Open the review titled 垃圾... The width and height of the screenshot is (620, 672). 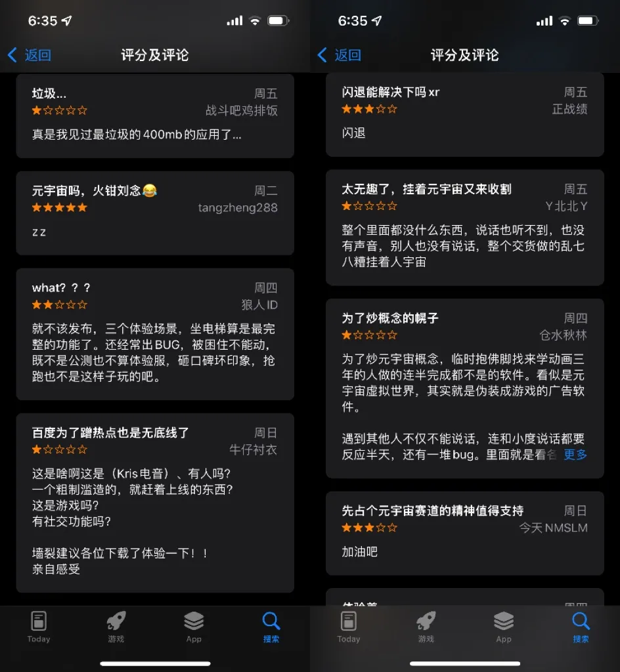(155, 116)
